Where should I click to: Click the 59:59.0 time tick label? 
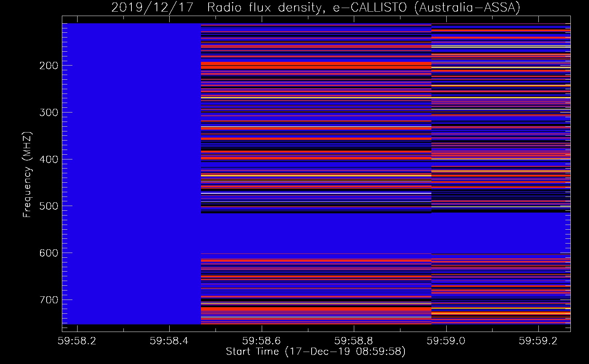click(x=446, y=341)
